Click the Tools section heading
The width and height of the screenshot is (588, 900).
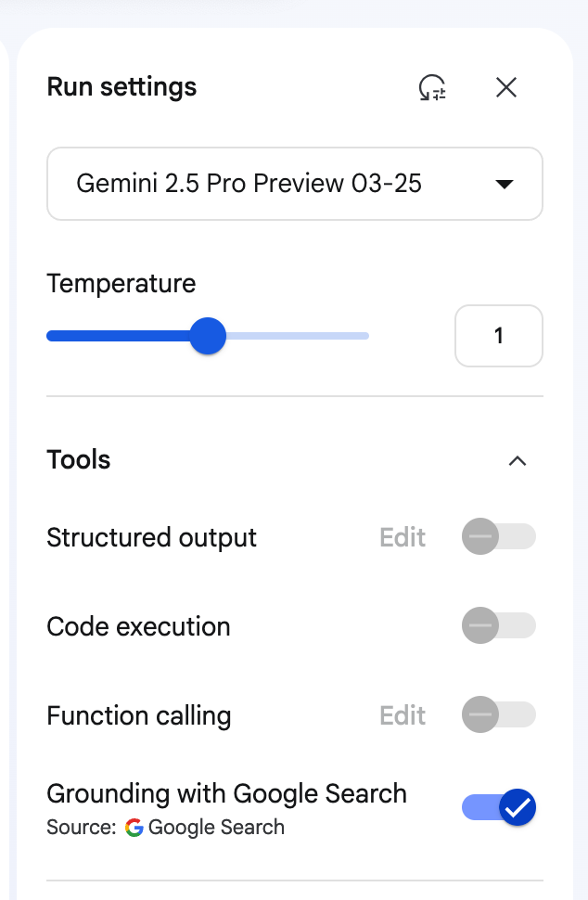(x=79, y=460)
